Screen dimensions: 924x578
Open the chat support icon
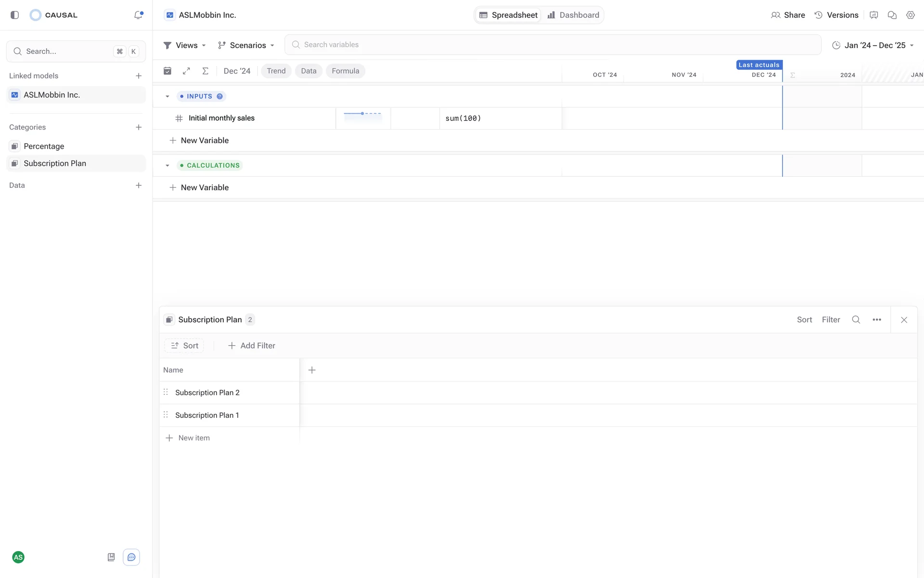131,557
